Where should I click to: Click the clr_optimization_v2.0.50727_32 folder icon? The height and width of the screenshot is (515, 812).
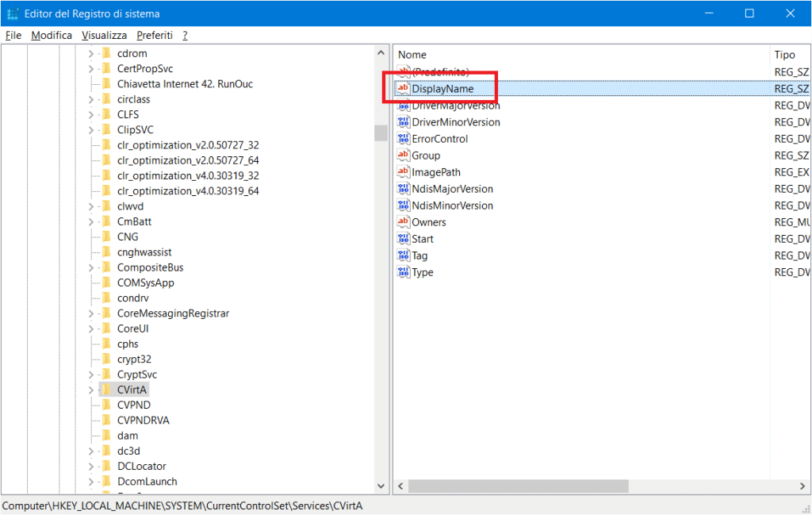[107, 144]
